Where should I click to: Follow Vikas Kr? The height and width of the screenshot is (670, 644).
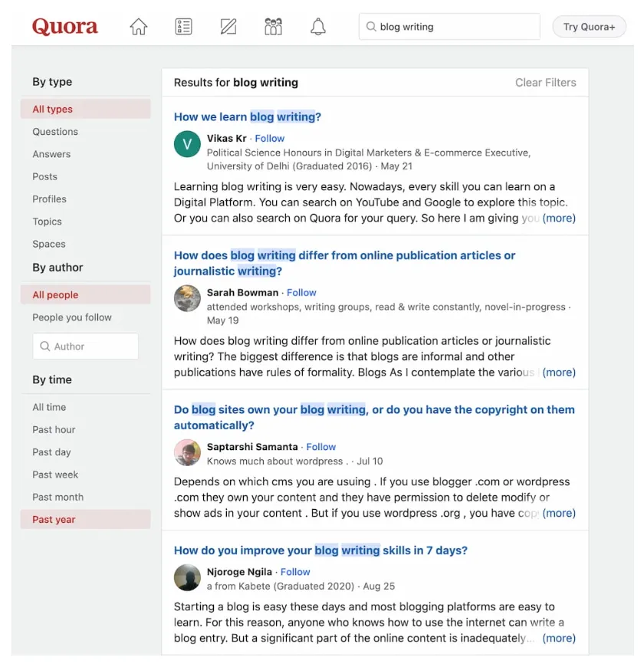tap(270, 139)
